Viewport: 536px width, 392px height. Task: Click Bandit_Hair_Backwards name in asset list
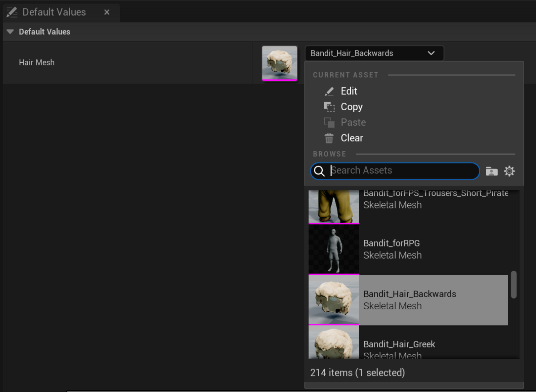[410, 294]
